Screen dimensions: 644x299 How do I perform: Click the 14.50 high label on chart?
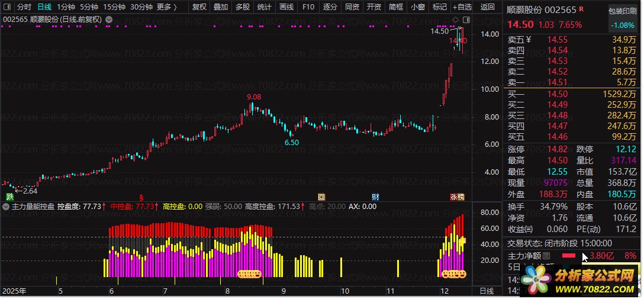pos(439,31)
